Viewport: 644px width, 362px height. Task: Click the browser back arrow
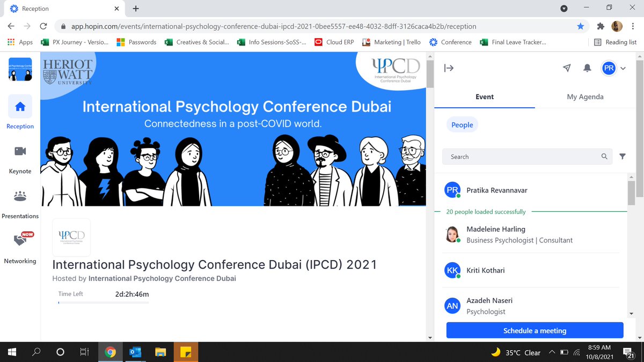pyautogui.click(x=11, y=26)
